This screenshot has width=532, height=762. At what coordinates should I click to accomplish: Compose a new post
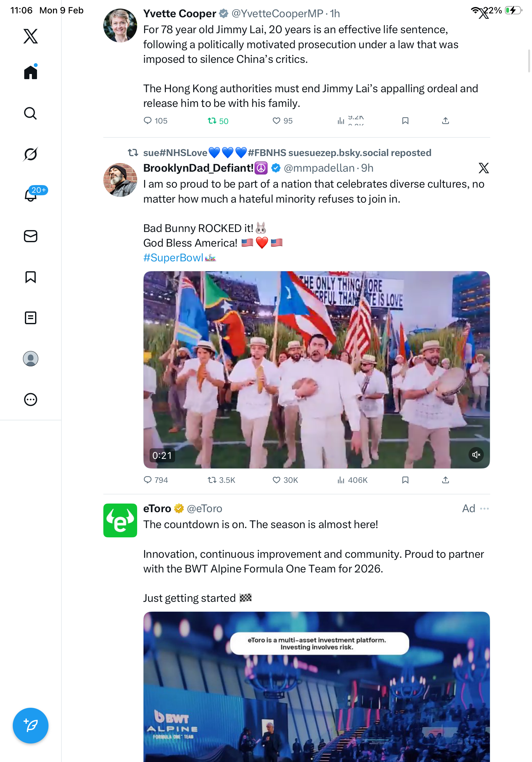point(31,725)
